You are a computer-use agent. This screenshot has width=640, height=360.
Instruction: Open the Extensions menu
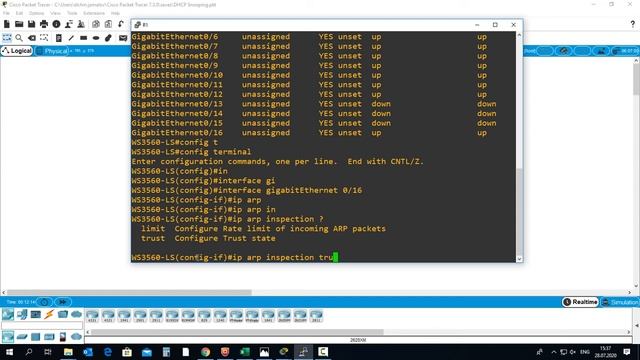click(94, 13)
